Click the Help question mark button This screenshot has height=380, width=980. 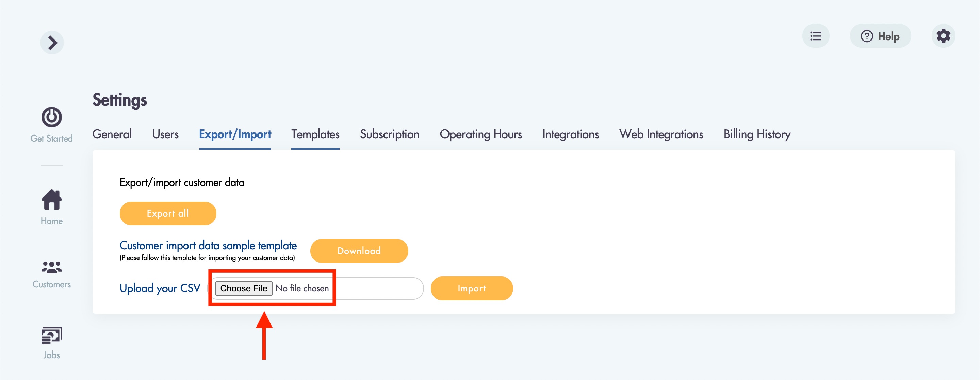pos(880,36)
